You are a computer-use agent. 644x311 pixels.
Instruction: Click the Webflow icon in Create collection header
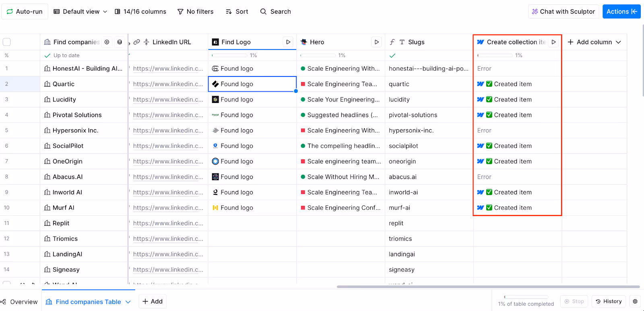(481, 42)
